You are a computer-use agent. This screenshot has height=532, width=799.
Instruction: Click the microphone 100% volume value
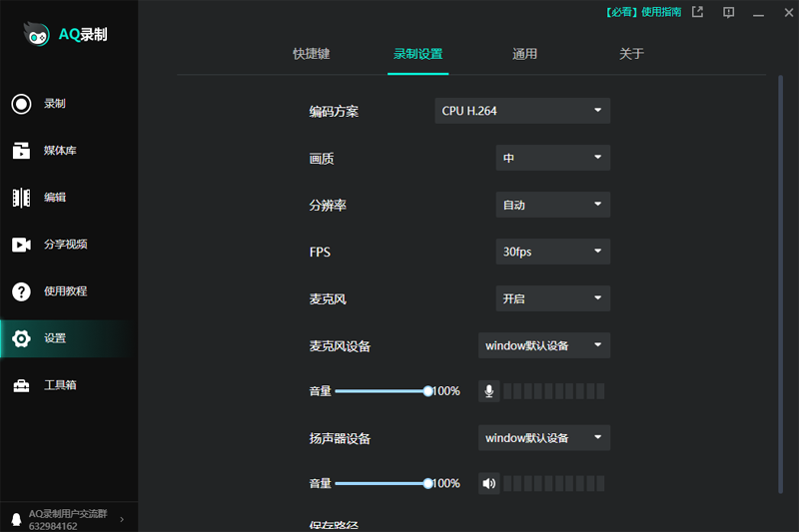pyautogui.click(x=446, y=391)
